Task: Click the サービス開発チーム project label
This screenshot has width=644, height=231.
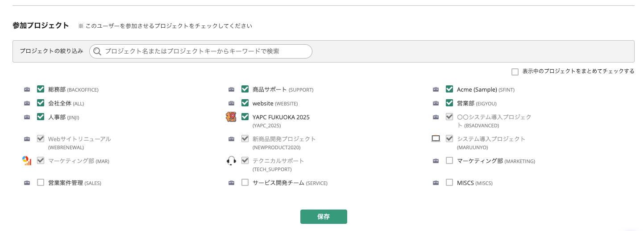Action: (290, 183)
